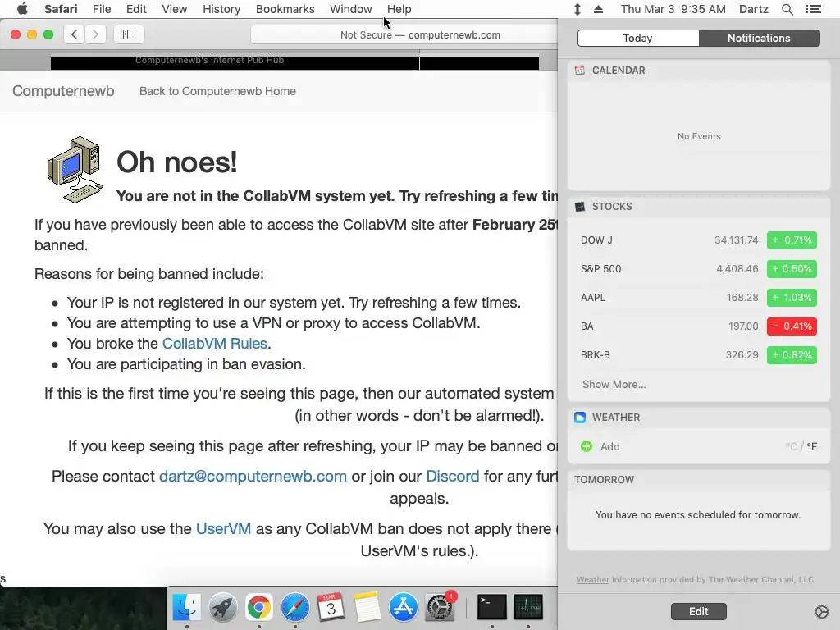Click the eject icon in menu bar
This screenshot has height=630, width=840.
598,9
